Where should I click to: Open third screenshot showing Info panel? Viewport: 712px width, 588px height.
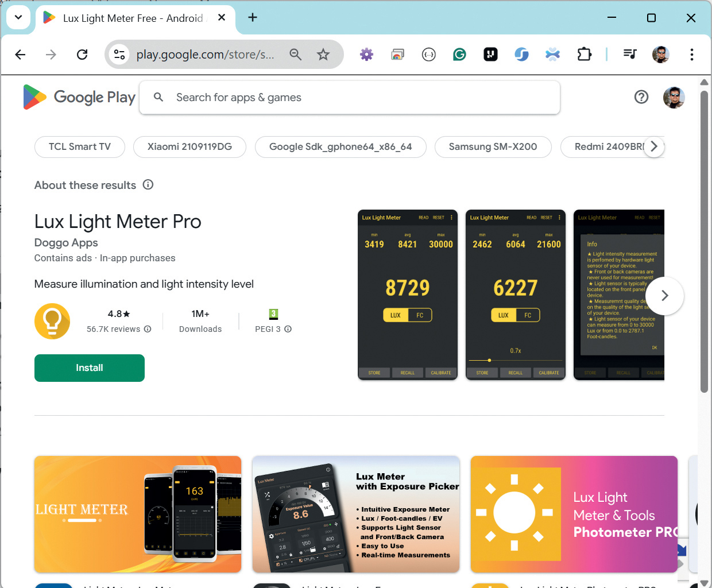[619, 295]
